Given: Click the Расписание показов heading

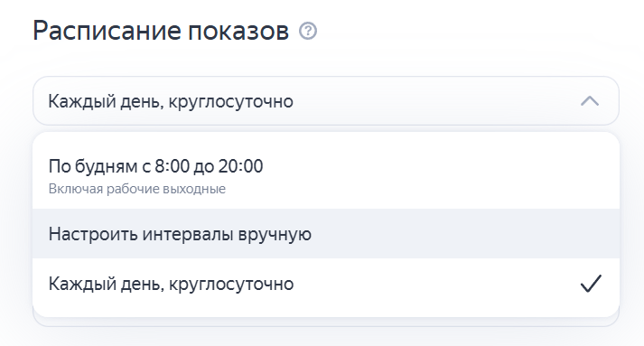Looking at the screenshot, I should pyautogui.click(x=161, y=32).
